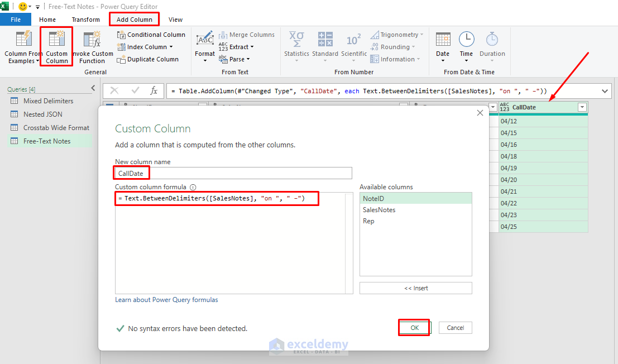Image resolution: width=618 pixels, height=364 pixels.
Task: Switch to View tab
Action: tap(175, 20)
